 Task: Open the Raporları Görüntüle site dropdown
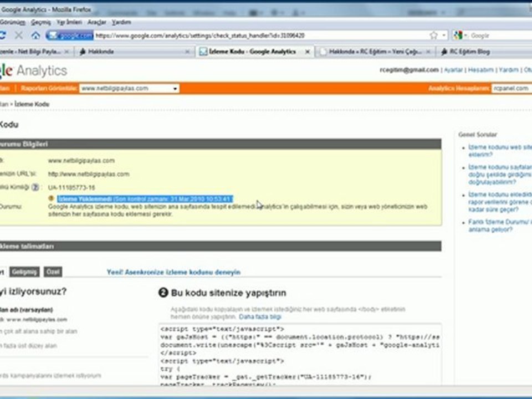point(129,89)
